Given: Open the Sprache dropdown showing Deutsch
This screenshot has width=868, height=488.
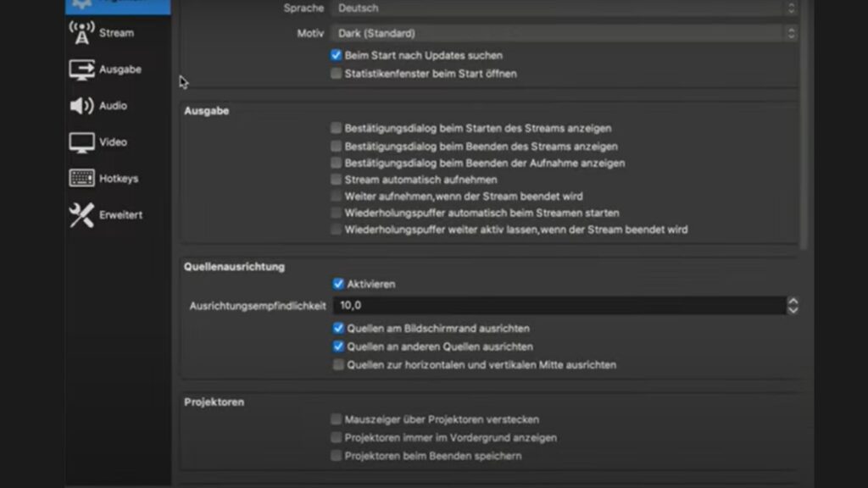Looking at the screenshot, I should (x=565, y=8).
